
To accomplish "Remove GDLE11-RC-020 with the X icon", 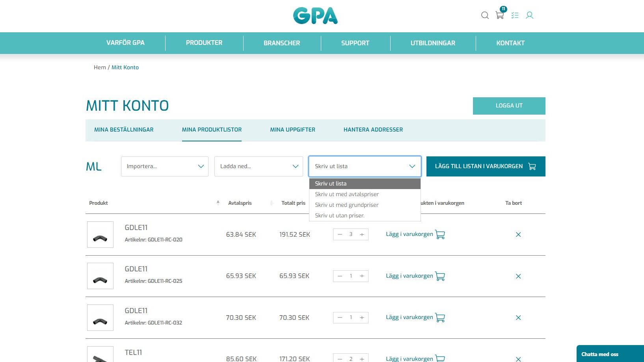I will [518, 235].
